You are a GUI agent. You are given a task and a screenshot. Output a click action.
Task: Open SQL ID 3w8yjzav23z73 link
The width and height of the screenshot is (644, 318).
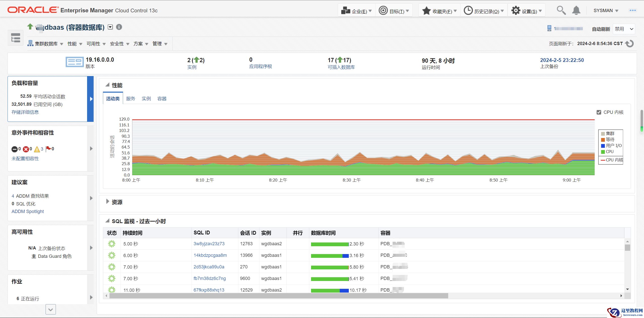pos(209,244)
